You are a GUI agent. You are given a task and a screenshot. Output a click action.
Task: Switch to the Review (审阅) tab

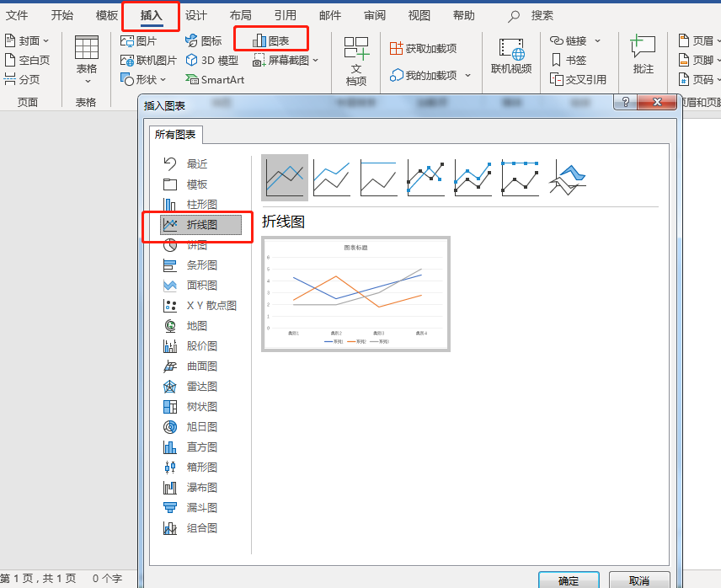374,16
